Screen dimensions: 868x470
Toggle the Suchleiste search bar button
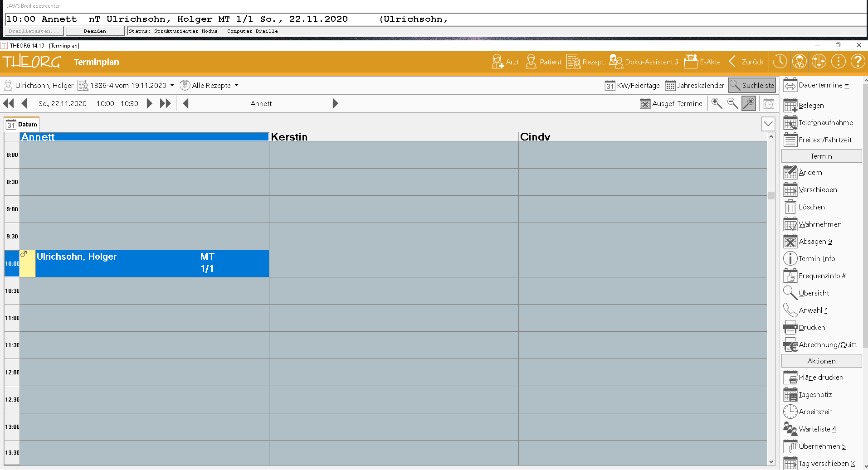[x=751, y=85]
